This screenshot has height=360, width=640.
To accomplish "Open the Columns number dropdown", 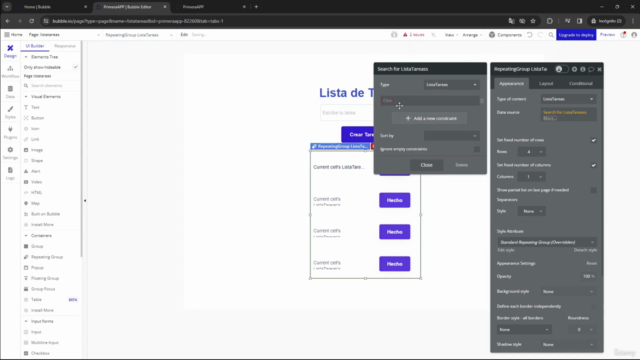I will point(531,177).
